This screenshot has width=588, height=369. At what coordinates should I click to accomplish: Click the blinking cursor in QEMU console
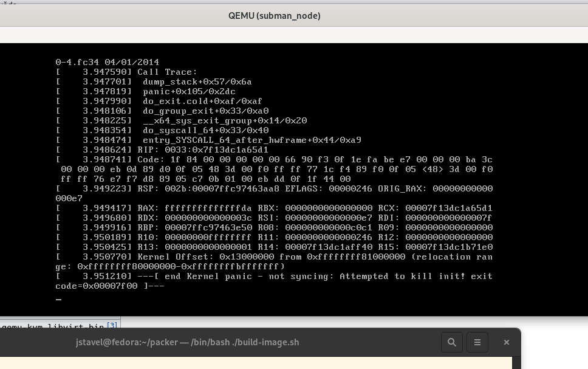(58, 300)
